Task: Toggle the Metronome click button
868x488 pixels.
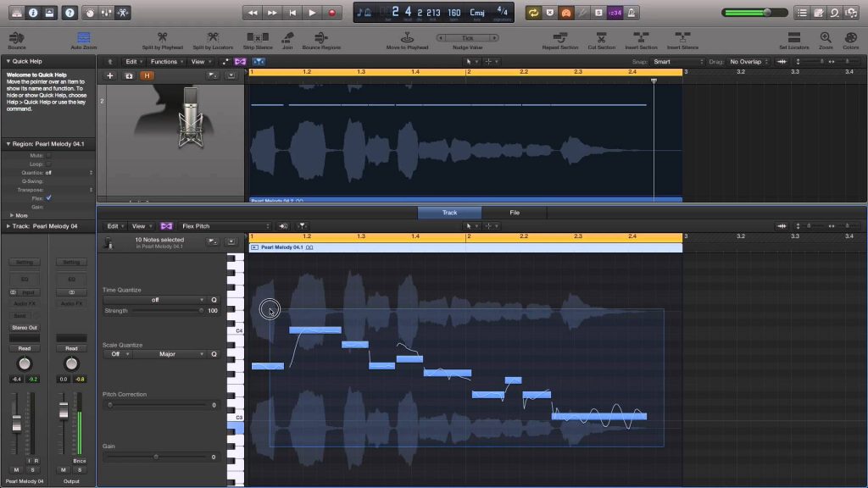Action: point(631,12)
